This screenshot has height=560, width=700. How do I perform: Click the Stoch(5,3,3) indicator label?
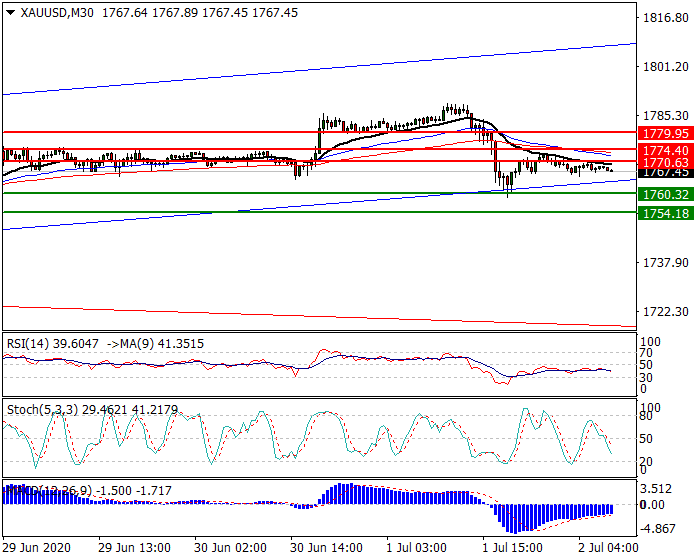tap(42, 410)
